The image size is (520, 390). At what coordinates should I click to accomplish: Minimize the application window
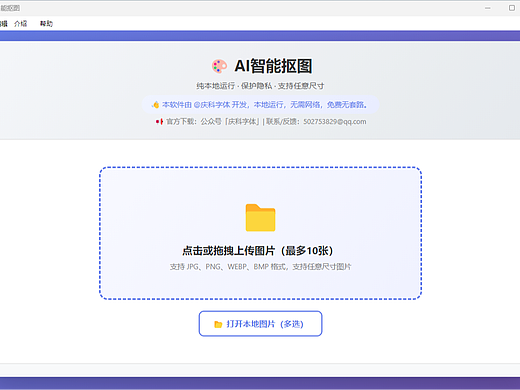488,8
